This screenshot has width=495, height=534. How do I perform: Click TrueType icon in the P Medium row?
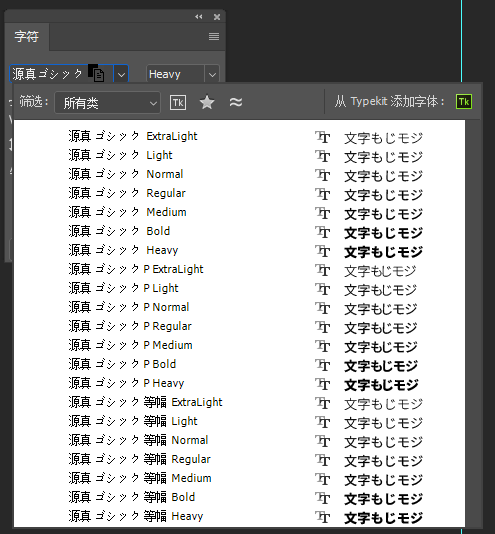tap(323, 346)
